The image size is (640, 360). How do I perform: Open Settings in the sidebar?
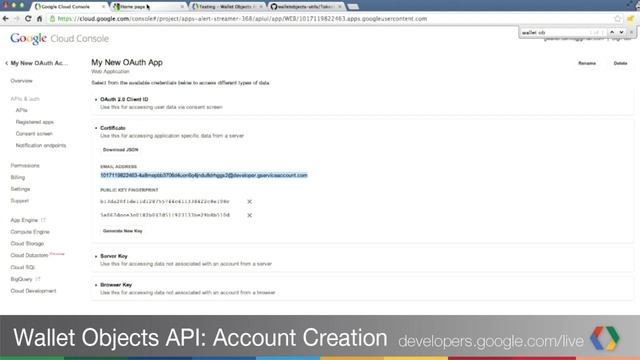(x=20, y=189)
